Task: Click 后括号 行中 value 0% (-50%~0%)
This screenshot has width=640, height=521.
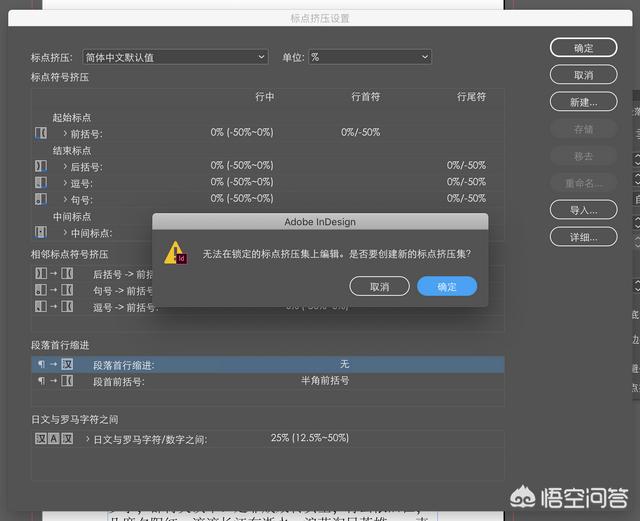Action: [x=242, y=165]
